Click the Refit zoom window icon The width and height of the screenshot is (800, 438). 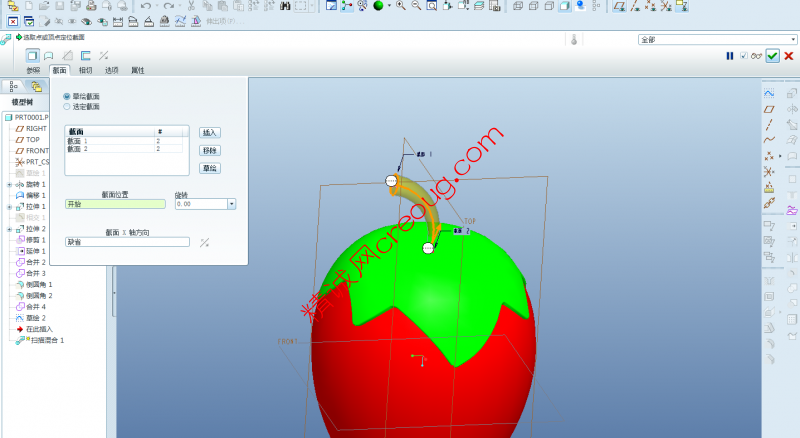point(432,6)
